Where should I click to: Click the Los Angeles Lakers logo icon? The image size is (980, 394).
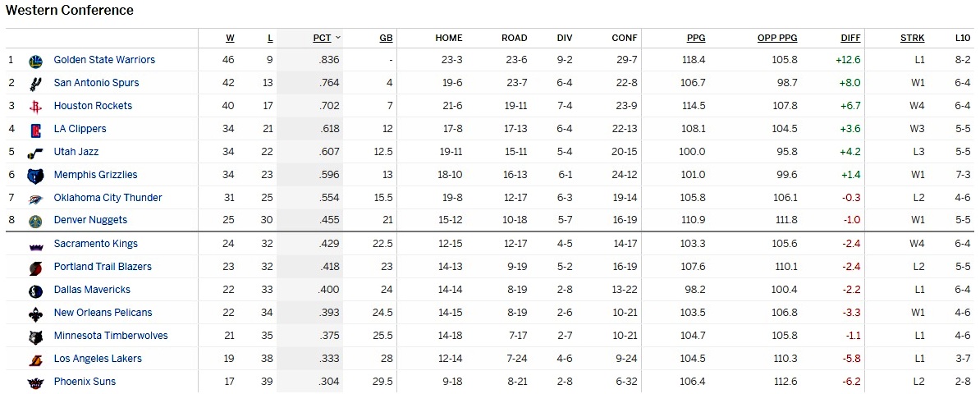coord(35,359)
